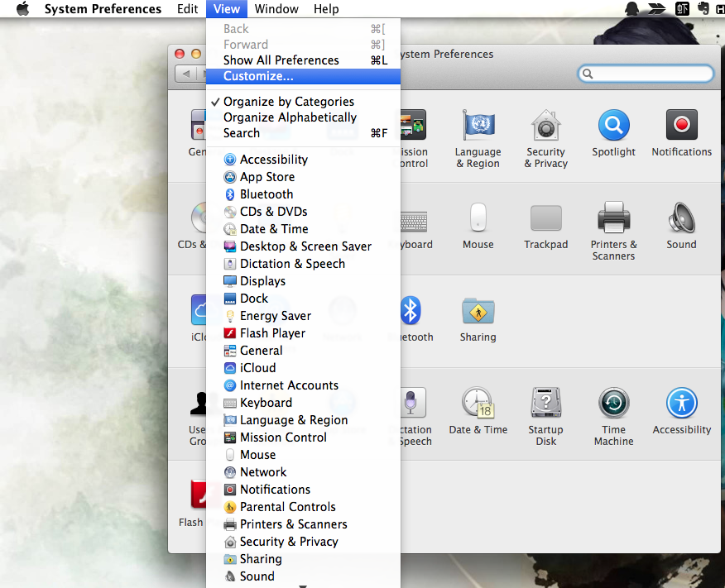Open Mission Control icon in the window
This screenshot has width=725, height=588.
(x=413, y=125)
